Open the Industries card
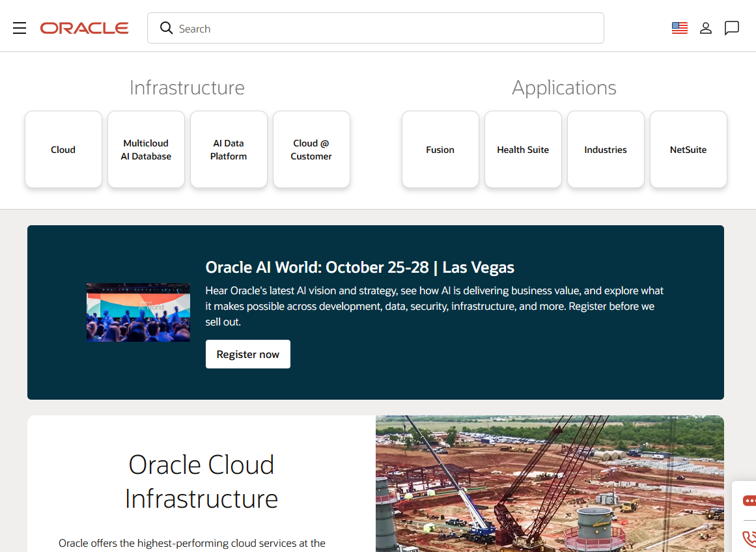Screen dimensions: 756x552 pyautogui.click(x=606, y=150)
